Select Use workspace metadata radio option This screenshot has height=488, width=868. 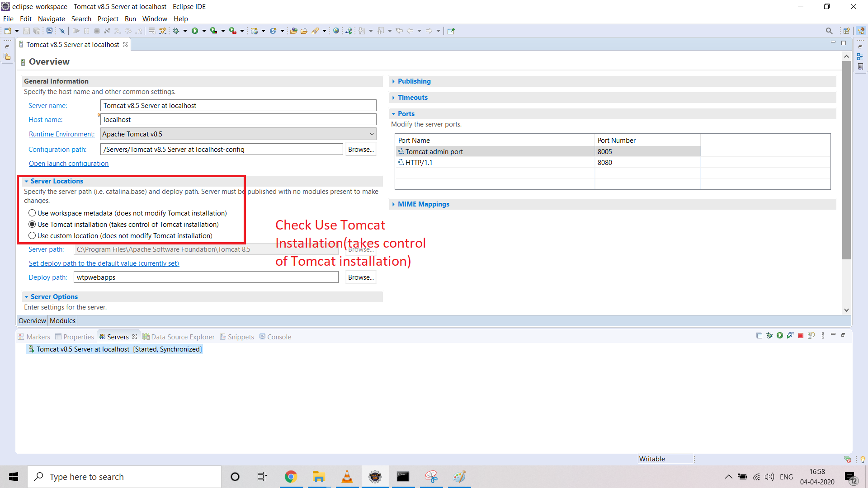32,213
